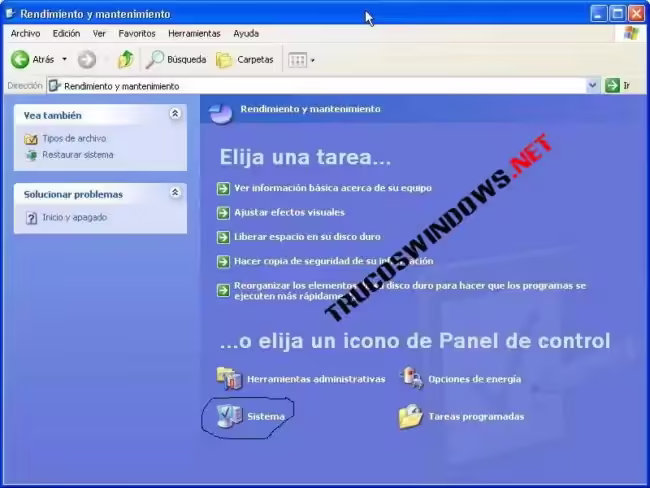
Task: Click arrow icon beside Ajustar efectos visuales
Action: click(223, 213)
